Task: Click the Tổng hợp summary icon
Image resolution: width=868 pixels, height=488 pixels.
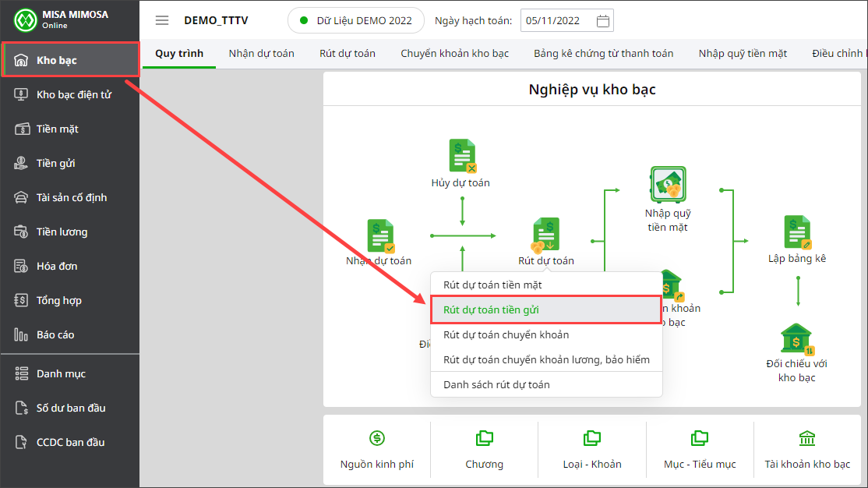Action: tap(21, 301)
